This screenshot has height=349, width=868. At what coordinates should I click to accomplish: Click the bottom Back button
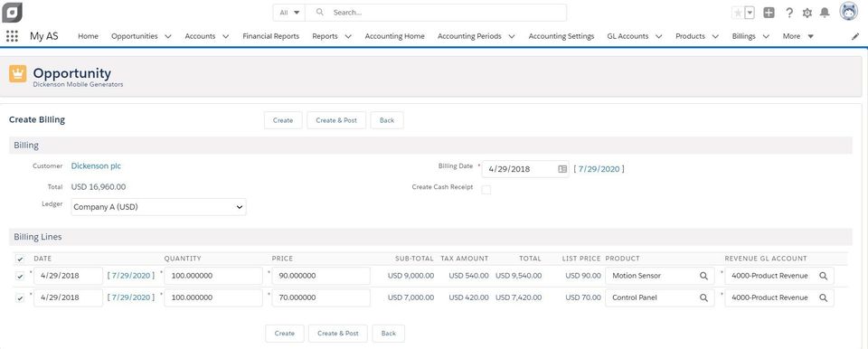tap(389, 334)
